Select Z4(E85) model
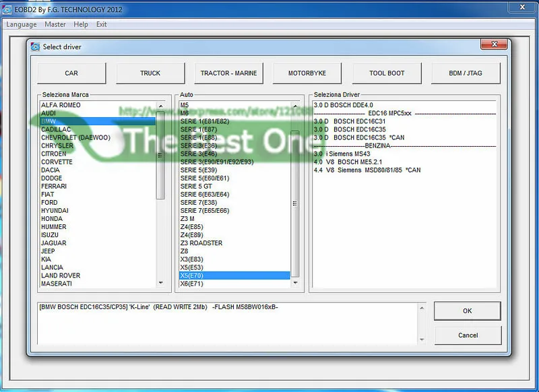This screenshot has width=539, height=392. click(234, 227)
